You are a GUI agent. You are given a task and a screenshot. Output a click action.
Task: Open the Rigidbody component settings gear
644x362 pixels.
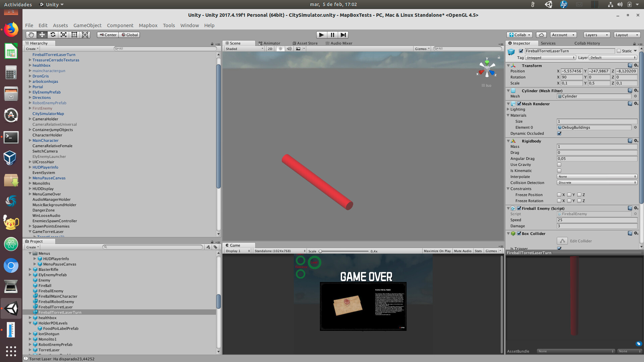(636, 141)
